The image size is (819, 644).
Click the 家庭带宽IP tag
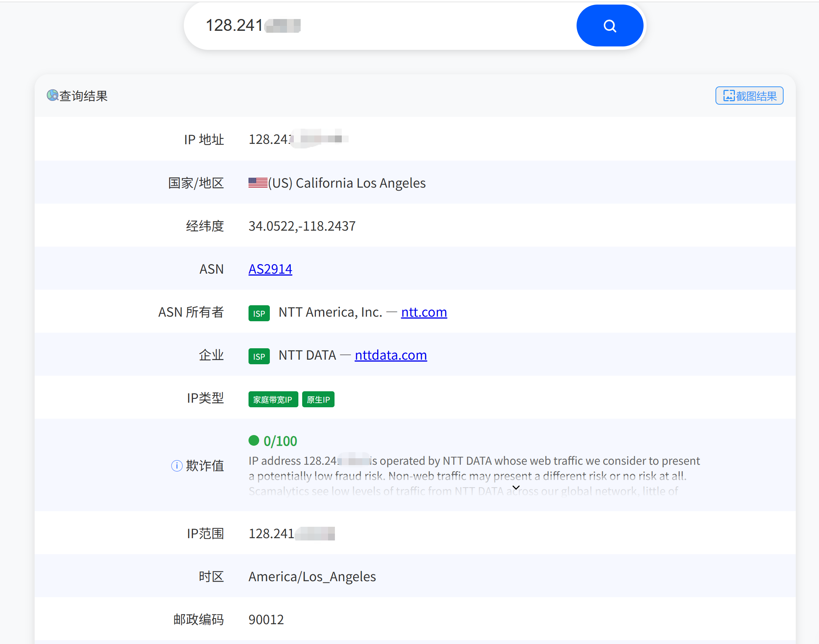click(x=273, y=399)
